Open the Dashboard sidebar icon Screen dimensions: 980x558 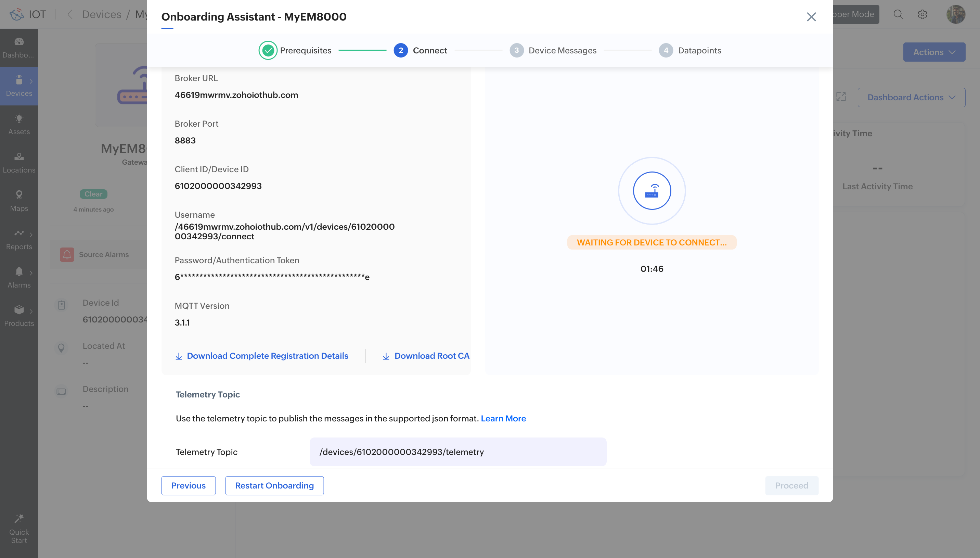(19, 42)
